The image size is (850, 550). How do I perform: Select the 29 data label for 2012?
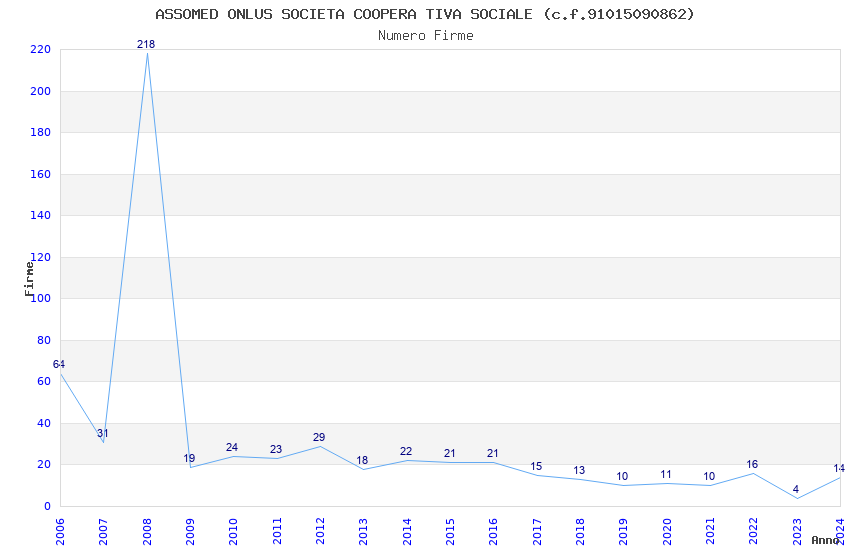(x=319, y=437)
